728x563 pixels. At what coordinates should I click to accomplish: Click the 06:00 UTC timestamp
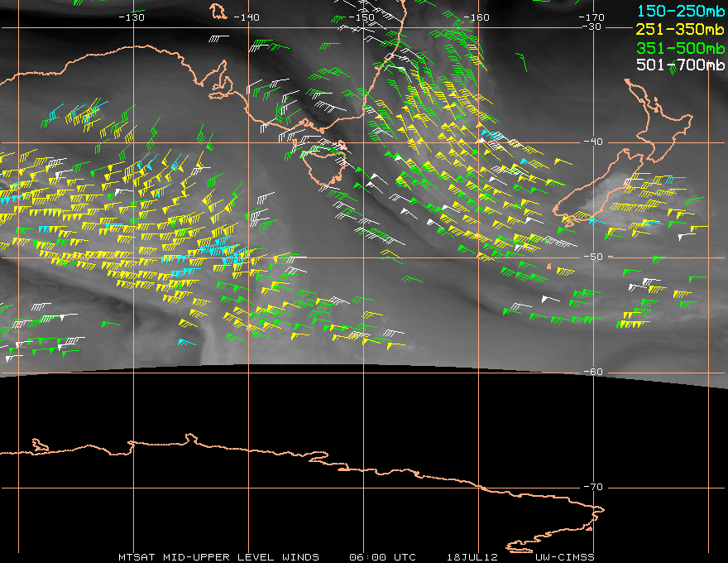(x=382, y=557)
